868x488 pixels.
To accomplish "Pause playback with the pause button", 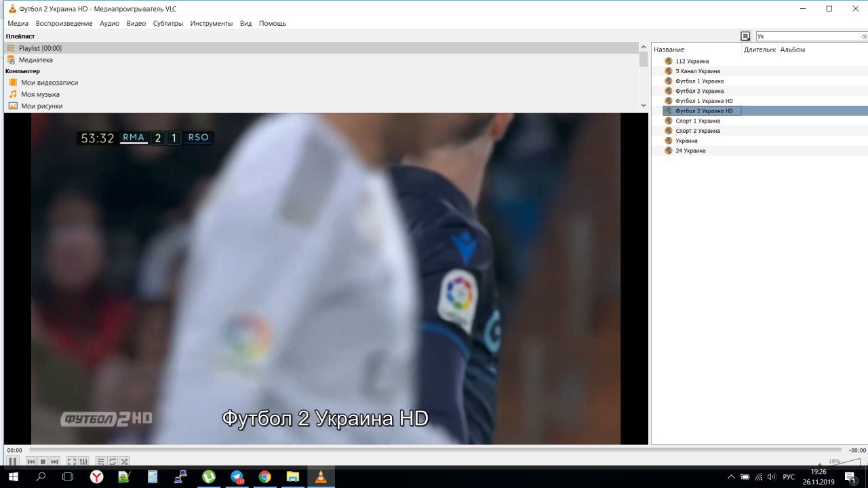I will [x=12, y=462].
